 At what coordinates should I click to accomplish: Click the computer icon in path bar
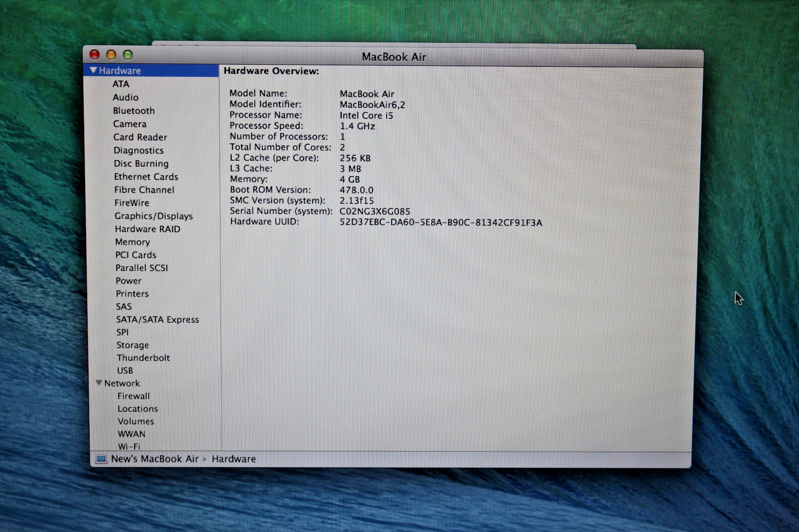[101, 459]
